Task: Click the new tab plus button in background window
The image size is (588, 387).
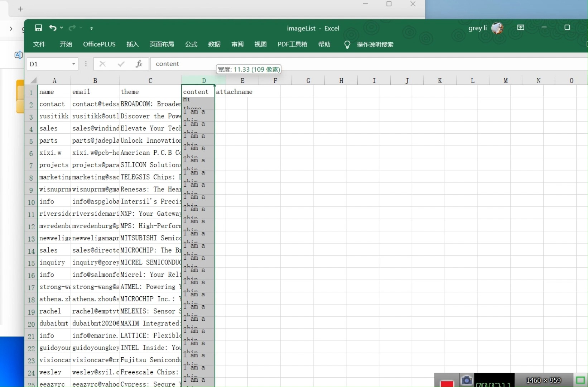Action: tap(20, 9)
